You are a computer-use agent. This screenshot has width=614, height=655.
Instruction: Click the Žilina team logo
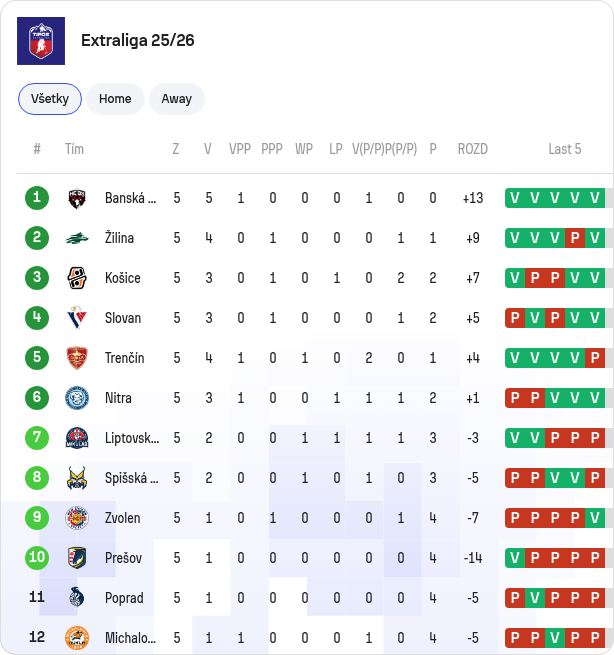[x=77, y=238]
